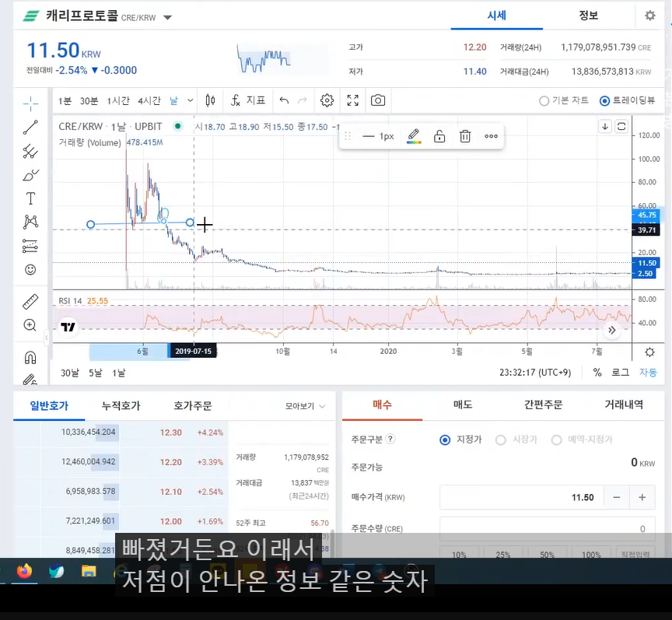Take a chart snapshot with camera icon

click(378, 101)
